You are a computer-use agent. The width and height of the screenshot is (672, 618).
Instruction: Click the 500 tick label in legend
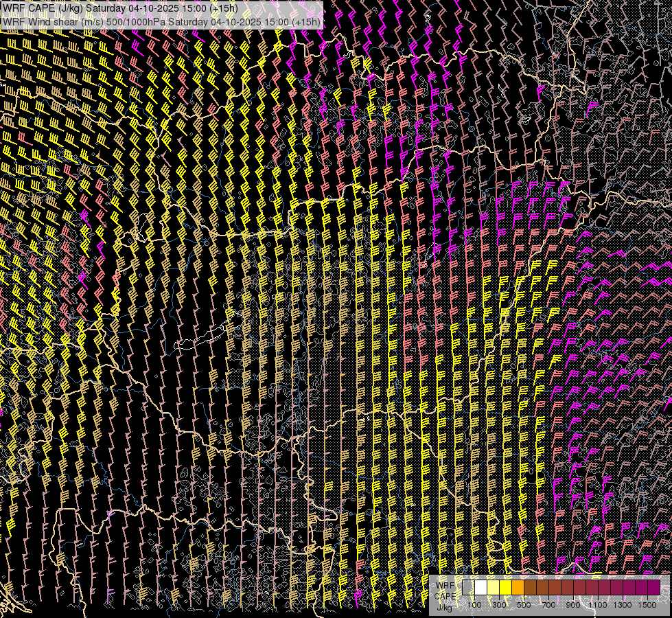524,605
